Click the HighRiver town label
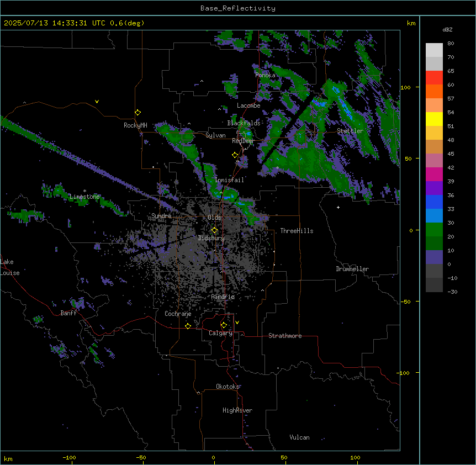The image size is (476, 465). [x=237, y=410]
